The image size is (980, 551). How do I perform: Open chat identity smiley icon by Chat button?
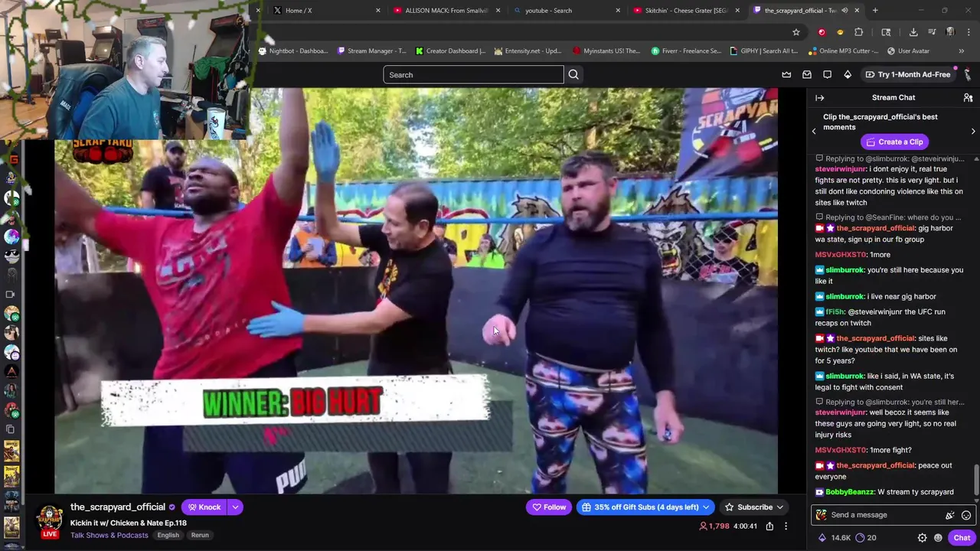pyautogui.click(x=938, y=538)
